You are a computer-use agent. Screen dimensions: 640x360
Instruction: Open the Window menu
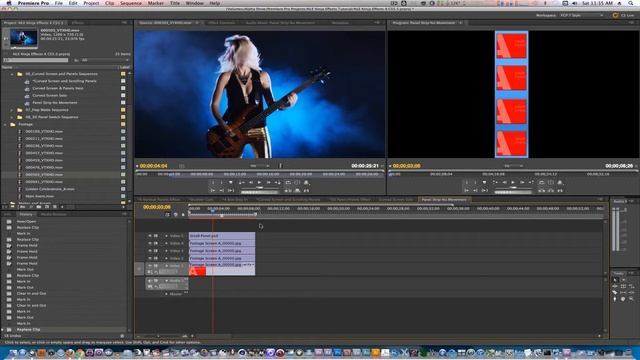click(x=194, y=3)
